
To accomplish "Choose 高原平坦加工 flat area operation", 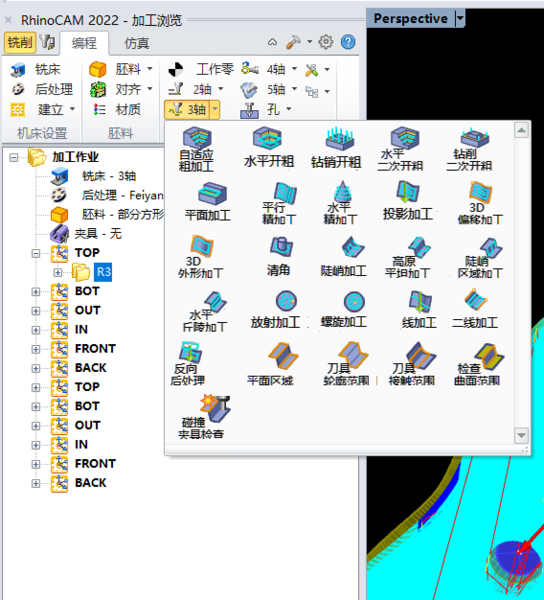I will 408,257.
